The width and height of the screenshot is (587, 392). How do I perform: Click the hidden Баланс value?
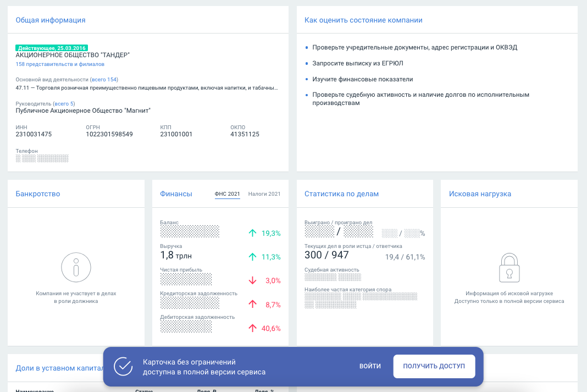click(x=190, y=231)
